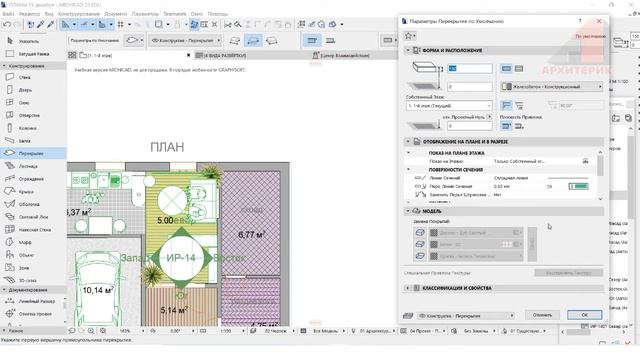
Task: Select the Объект (Object) tool
Action: 33,255
